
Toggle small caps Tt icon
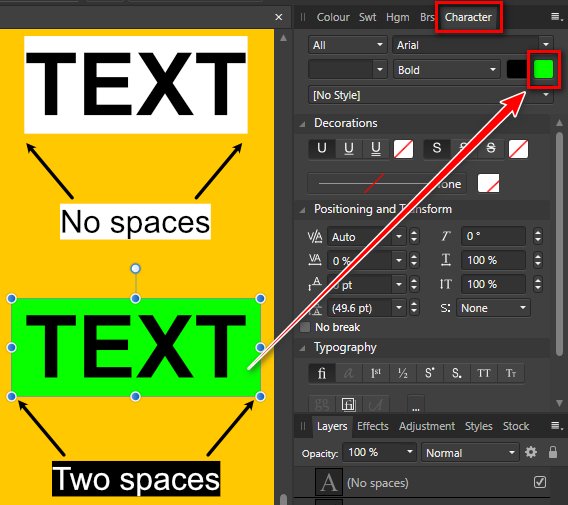(x=511, y=373)
